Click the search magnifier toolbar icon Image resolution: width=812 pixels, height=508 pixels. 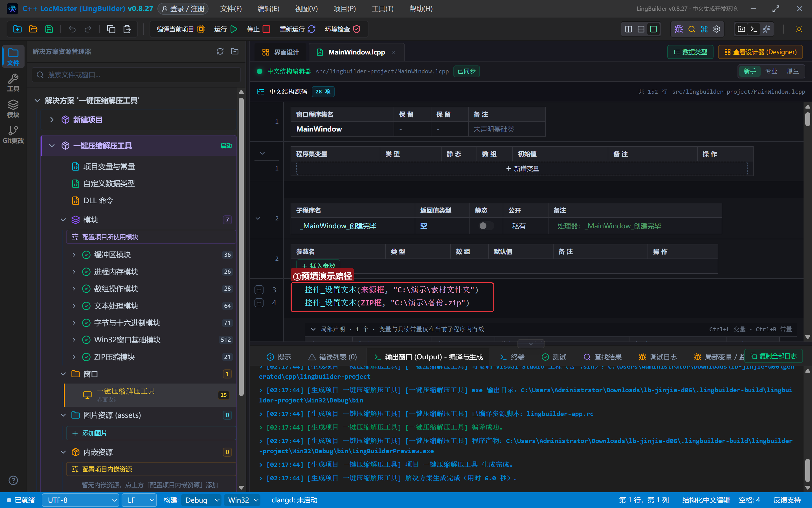[692, 29]
